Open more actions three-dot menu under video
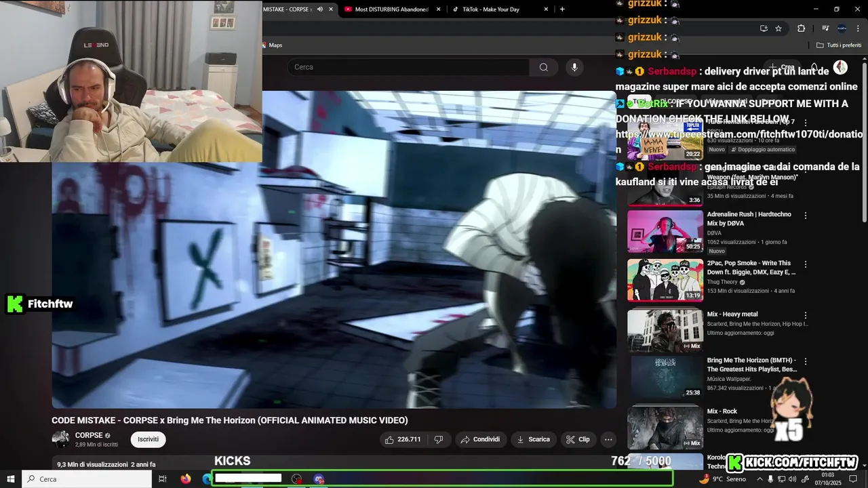Viewport: 868px width, 488px height. coord(608,439)
